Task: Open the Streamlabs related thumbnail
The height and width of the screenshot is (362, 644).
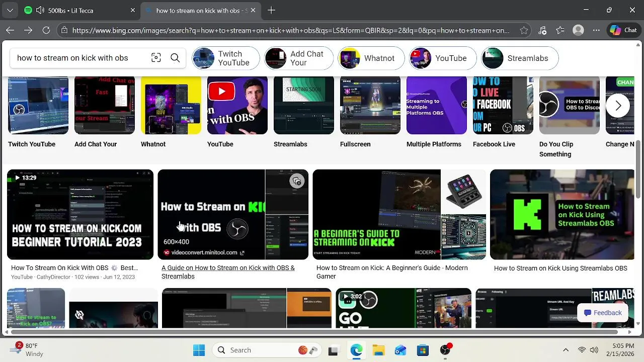Action: (x=304, y=106)
